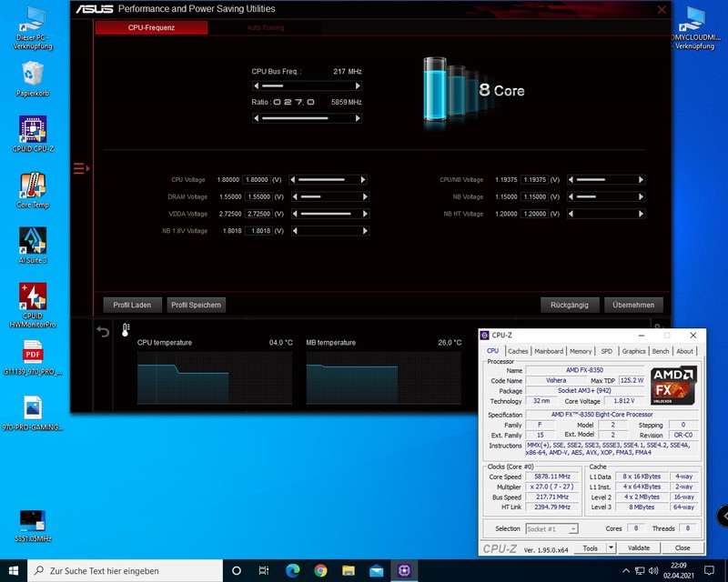Click the Übernehmen button
This screenshot has width=728, height=582.
pos(633,305)
